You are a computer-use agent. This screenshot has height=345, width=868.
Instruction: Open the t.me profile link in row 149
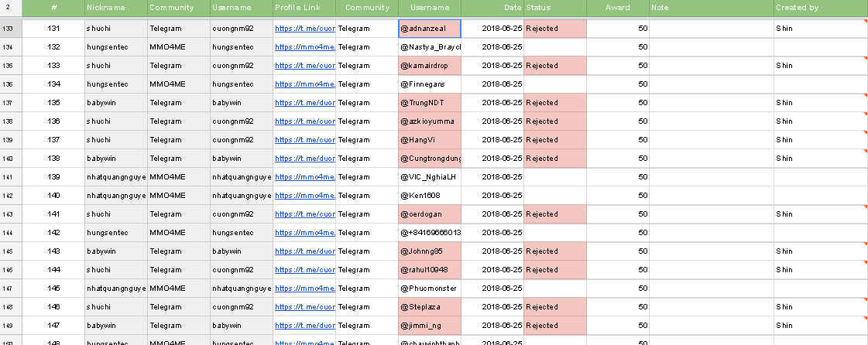click(305, 326)
